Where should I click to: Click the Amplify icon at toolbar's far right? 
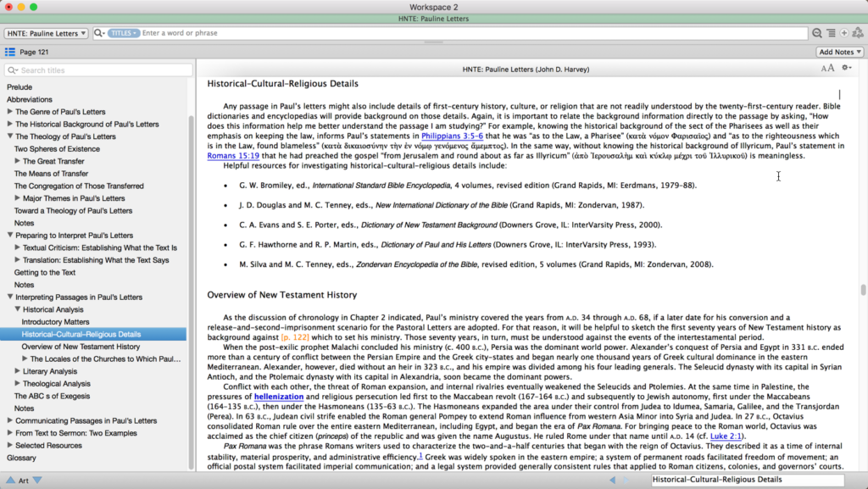pos(858,32)
